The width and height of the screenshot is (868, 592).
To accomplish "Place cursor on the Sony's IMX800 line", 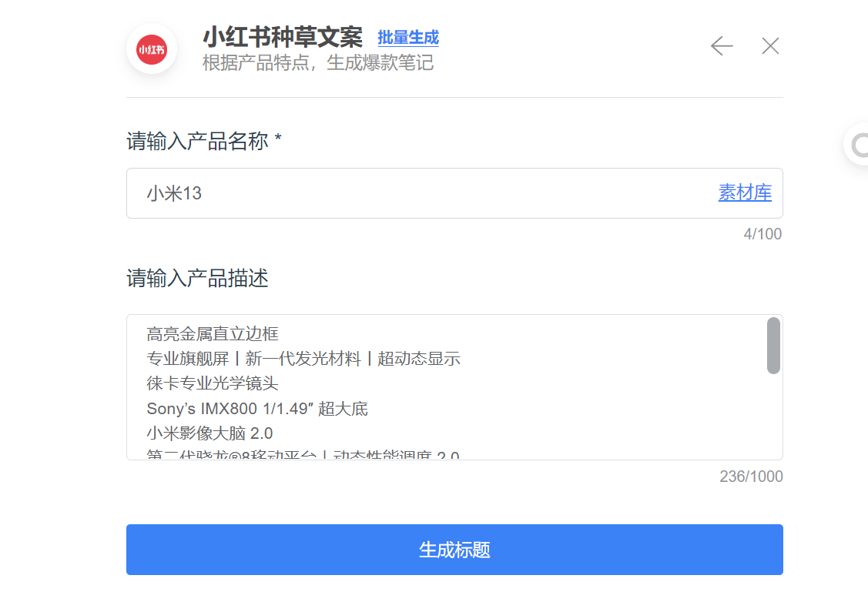I will (x=257, y=408).
